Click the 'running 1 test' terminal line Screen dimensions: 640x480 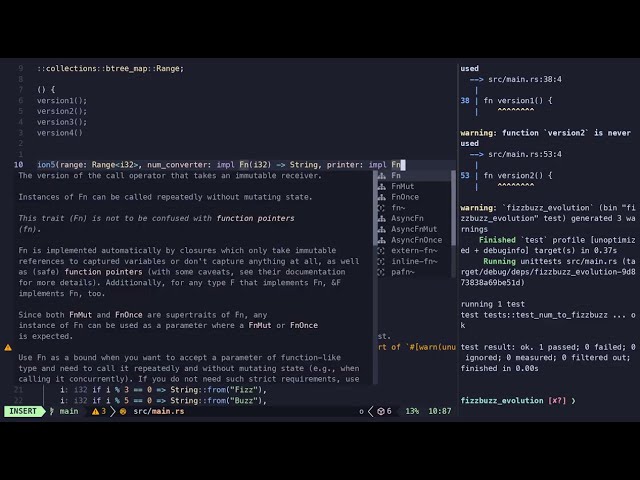pos(493,304)
